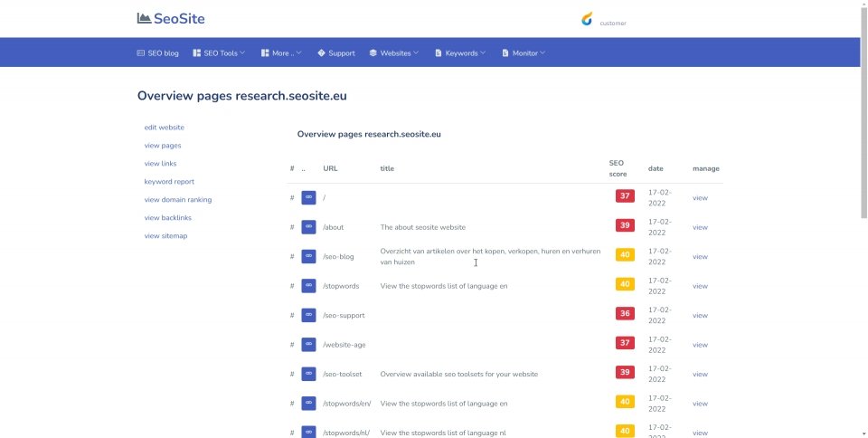
Task: Click the link icon for /stopwords
Action: [x=308, y=286]
